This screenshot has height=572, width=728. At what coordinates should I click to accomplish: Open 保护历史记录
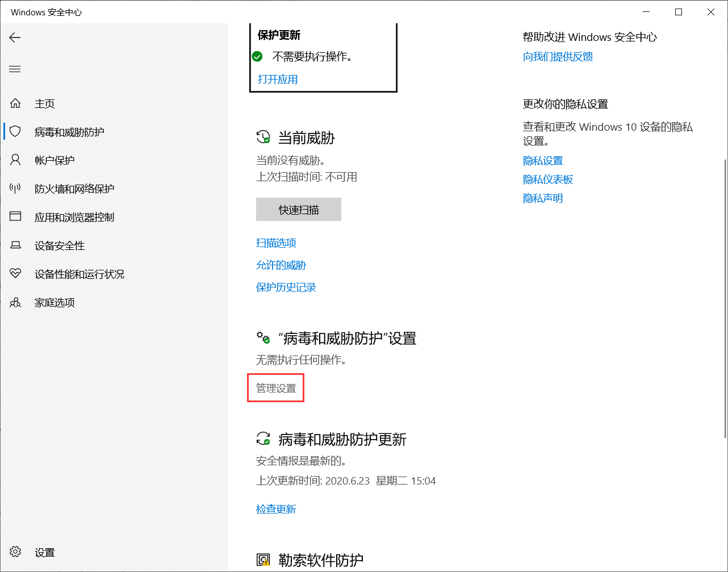point(286,287)
